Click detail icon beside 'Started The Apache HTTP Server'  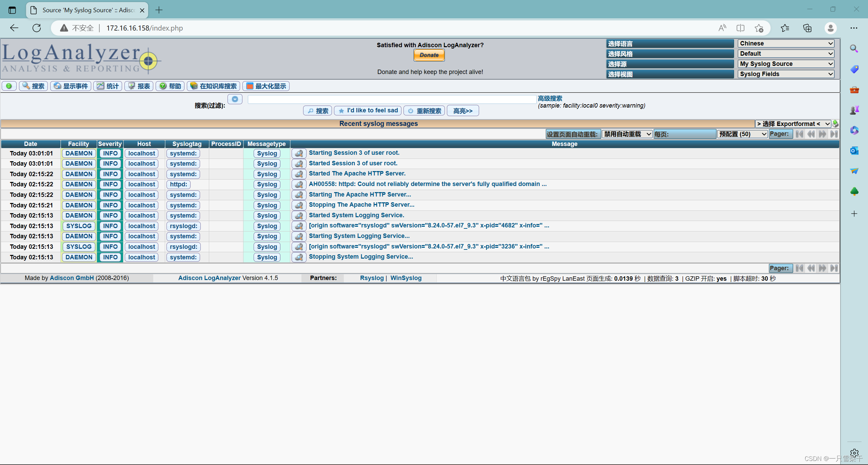299,174
